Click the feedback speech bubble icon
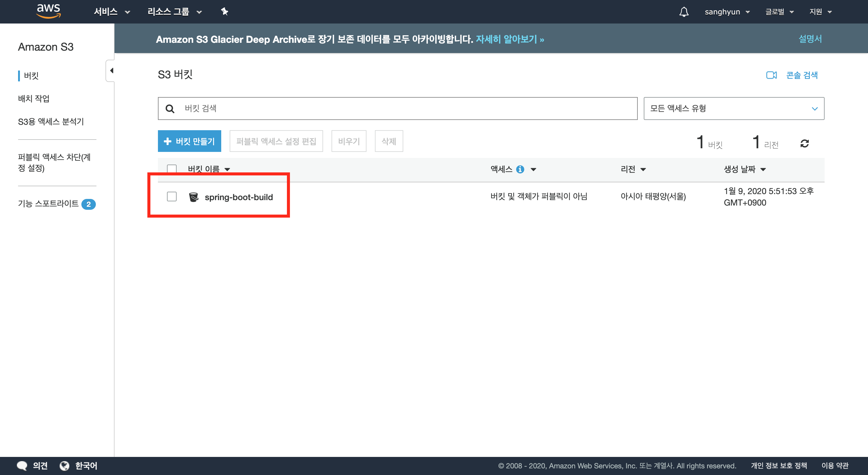This screenshot has height=475, width=868. click(x=22, y=466)
